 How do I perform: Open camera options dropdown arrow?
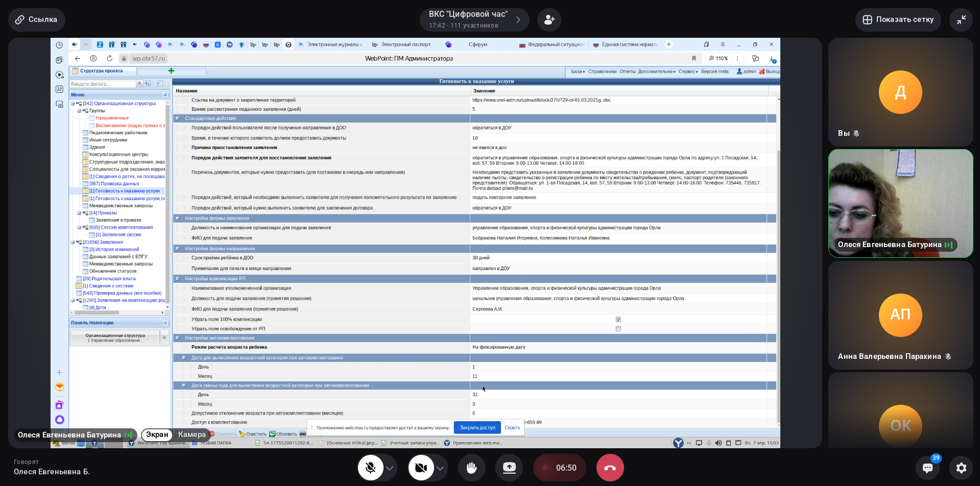tap(440, 468)
